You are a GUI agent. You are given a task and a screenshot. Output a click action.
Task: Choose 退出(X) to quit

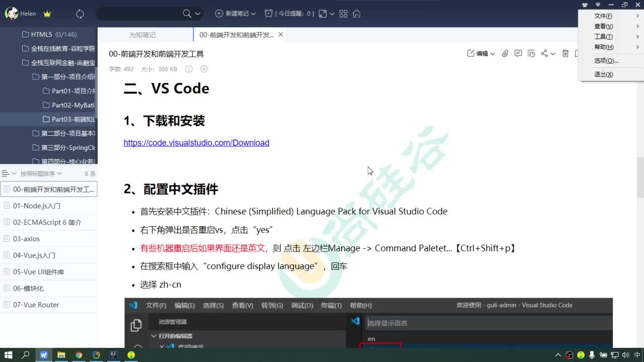(611, 74)
